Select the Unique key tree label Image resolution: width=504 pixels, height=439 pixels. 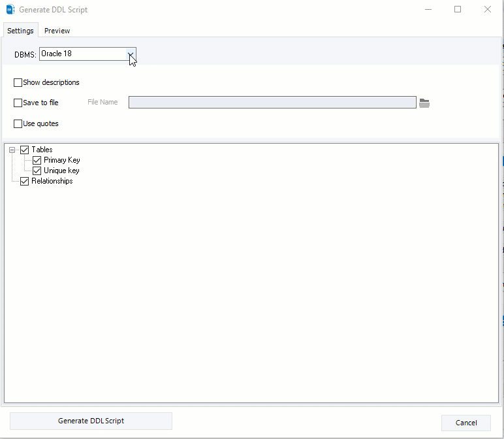(61, 171)
